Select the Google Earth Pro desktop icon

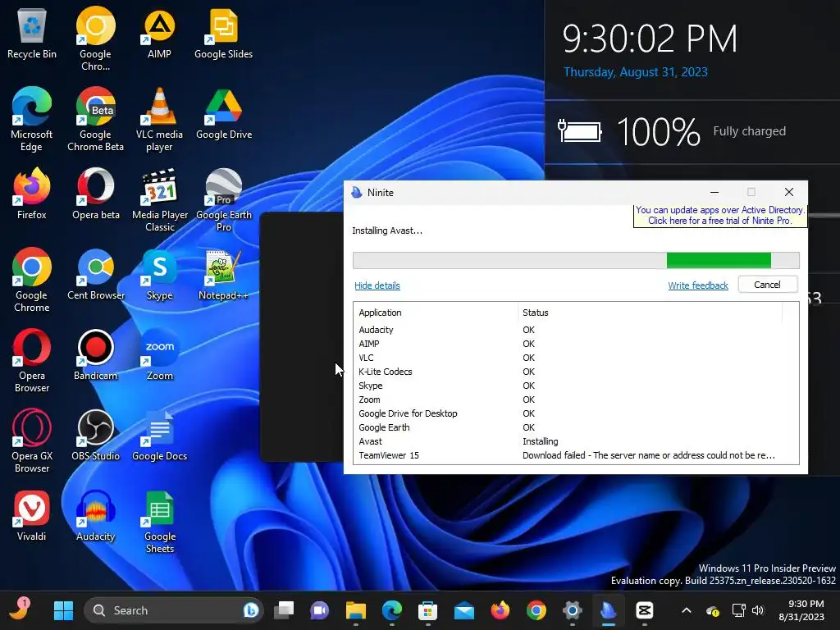pyautogui.click(x=223, y=199)
